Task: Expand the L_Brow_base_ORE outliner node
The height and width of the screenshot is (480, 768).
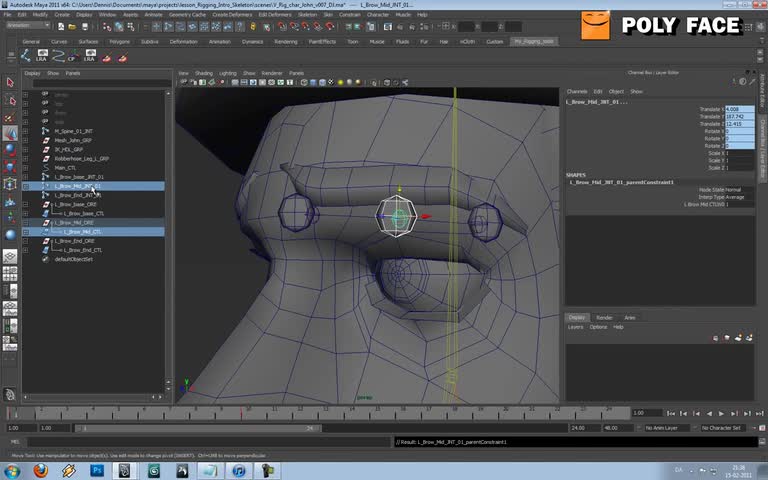Action: click(25, 204)
